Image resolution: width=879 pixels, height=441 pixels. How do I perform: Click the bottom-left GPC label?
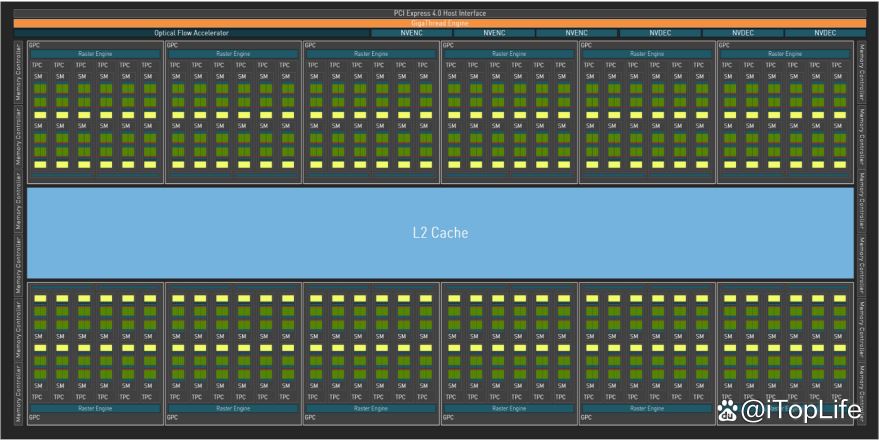click(x=35, y=418)
